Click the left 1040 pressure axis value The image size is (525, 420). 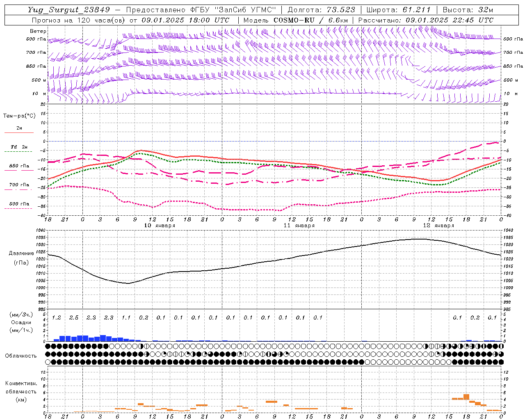(41, 231)
